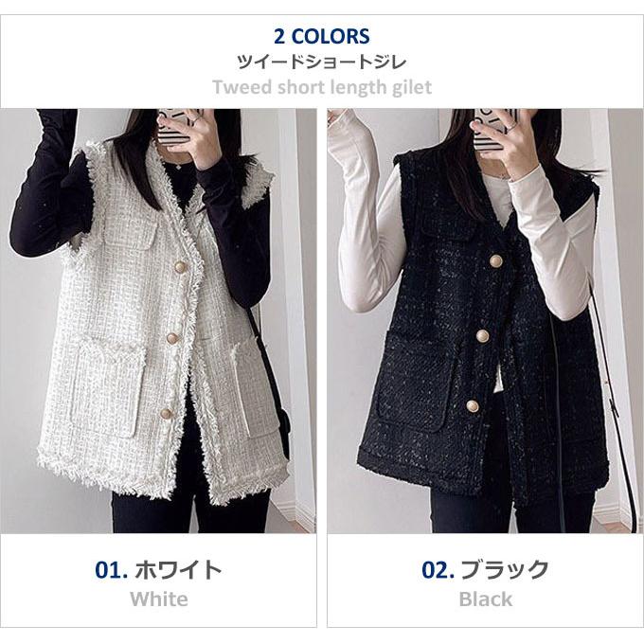Click the phone in the black vest photo
The width and height of the screenshot is (644, 644).
tap(490, 130)
